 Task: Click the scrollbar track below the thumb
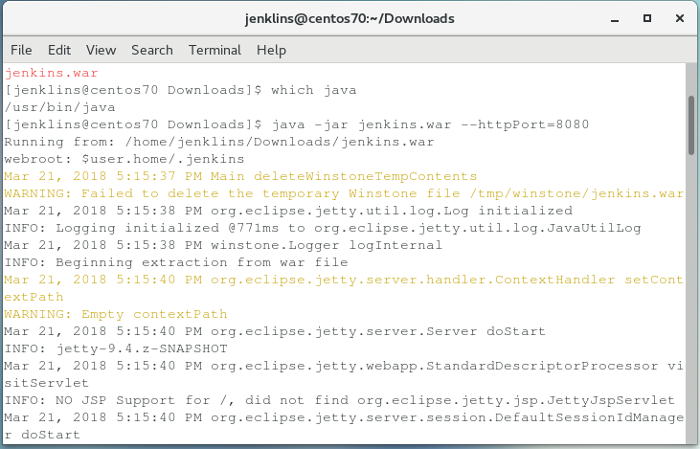[x=691, y=300]
